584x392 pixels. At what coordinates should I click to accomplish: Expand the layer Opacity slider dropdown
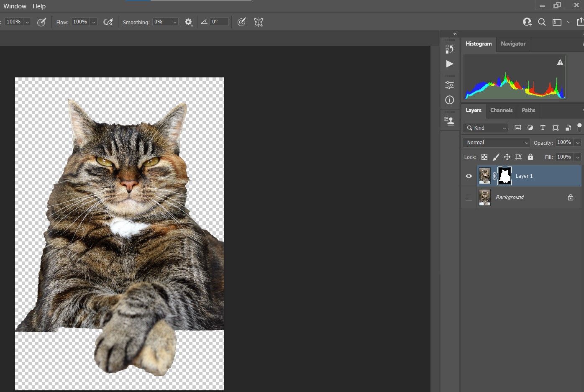[578, 143]
